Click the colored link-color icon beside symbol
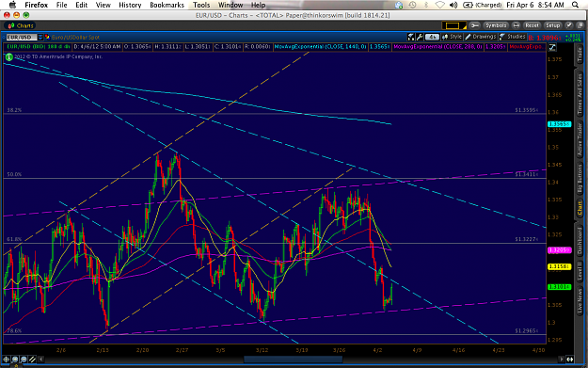Viewport: 588px width, 368px height. [x=47, y=37]
